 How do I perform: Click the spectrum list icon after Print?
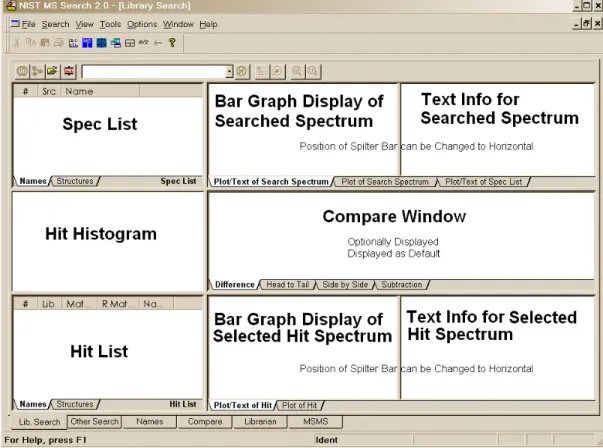73,43
